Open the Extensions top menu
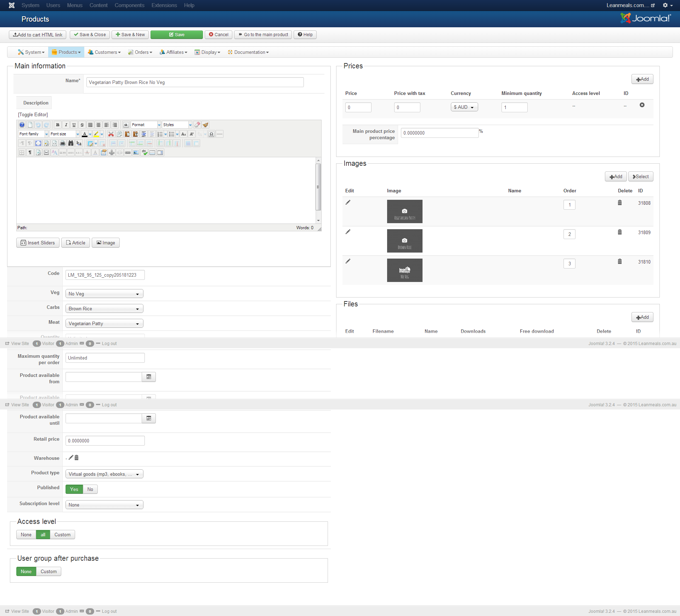 coord(164,5)
